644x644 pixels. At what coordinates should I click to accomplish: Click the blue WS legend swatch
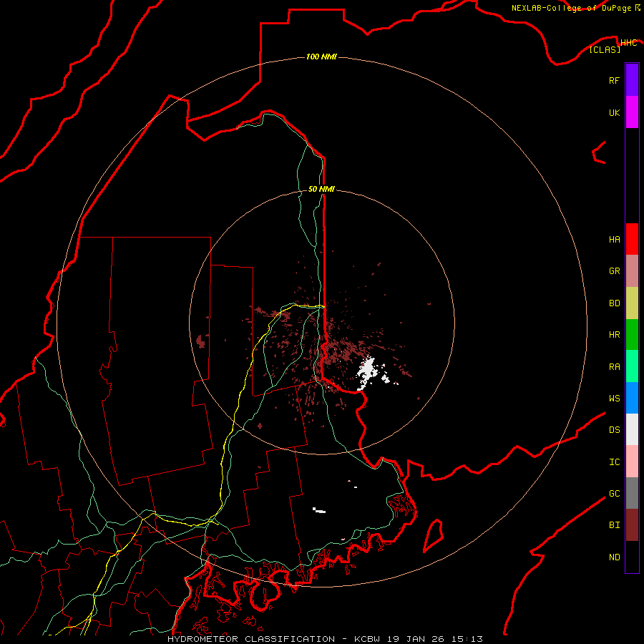click(x=632, y=398)
